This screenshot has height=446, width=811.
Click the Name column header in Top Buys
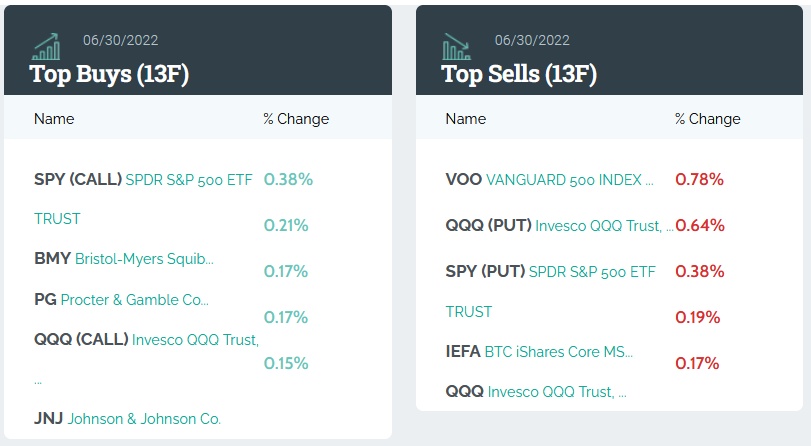point(54,119)
